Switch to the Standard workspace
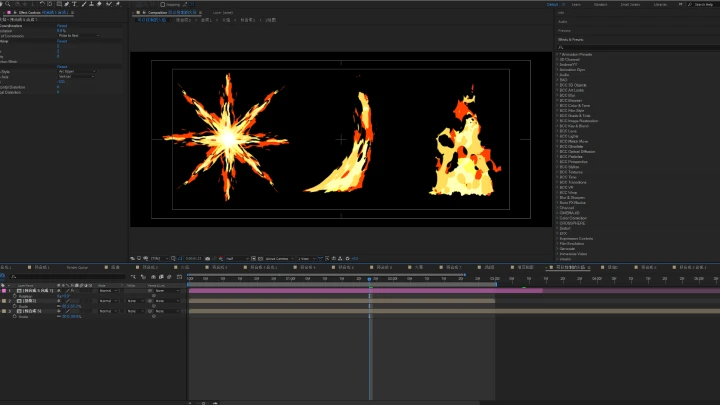The image size is (720, 405). click(600, 5)
